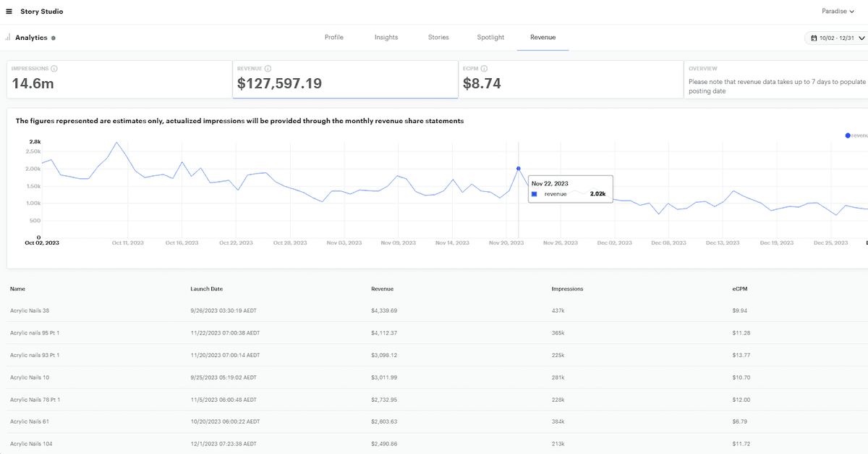
Task: Switch to the Insights tab
Action: coord(386,37)
